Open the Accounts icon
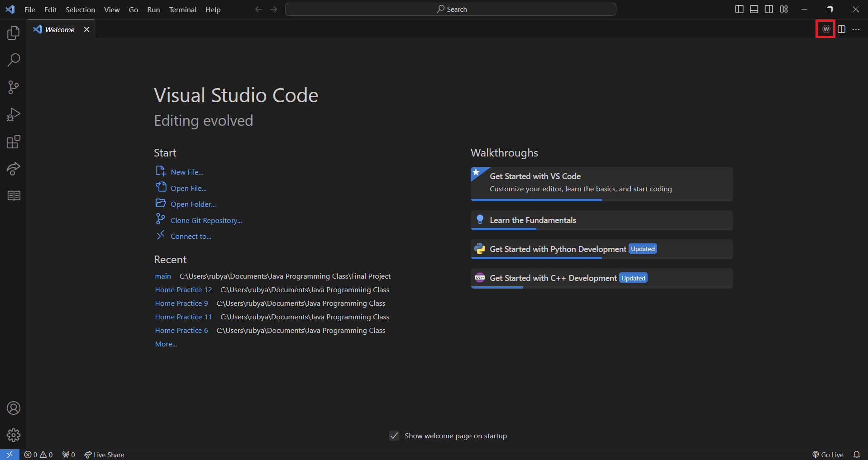The height and width of the screenshot is (460, 868). tap(14, 408)
